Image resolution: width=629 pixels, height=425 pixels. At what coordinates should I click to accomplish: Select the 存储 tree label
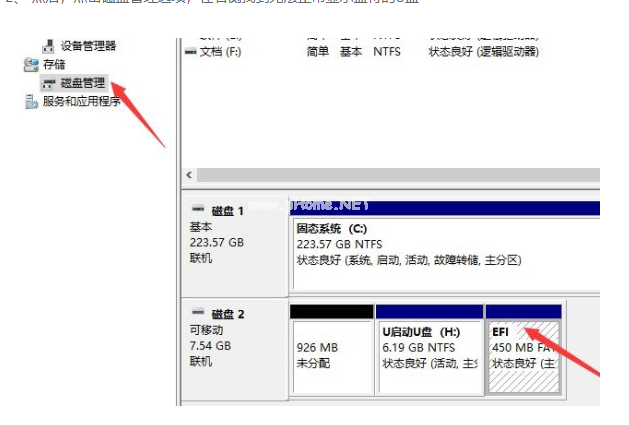[54, 64]
